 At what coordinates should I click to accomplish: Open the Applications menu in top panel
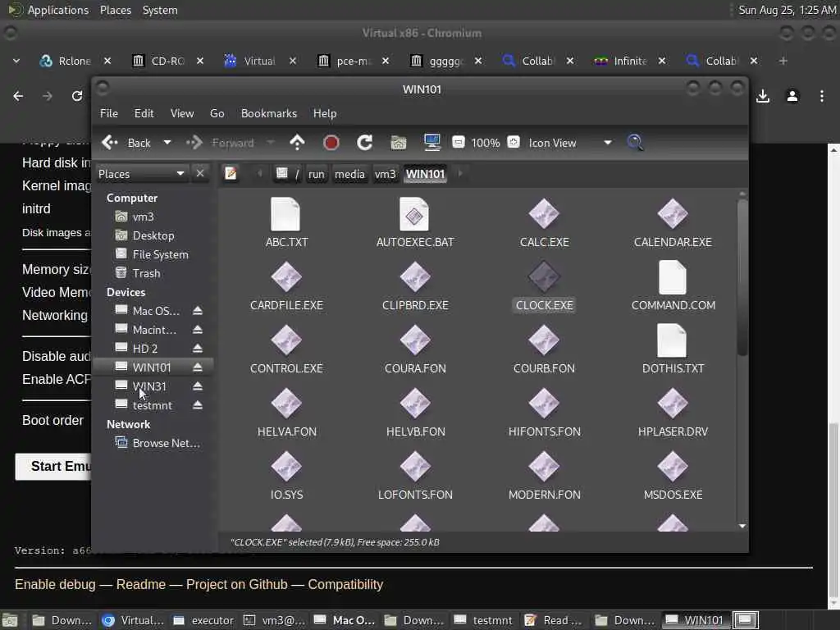[58, 10]
